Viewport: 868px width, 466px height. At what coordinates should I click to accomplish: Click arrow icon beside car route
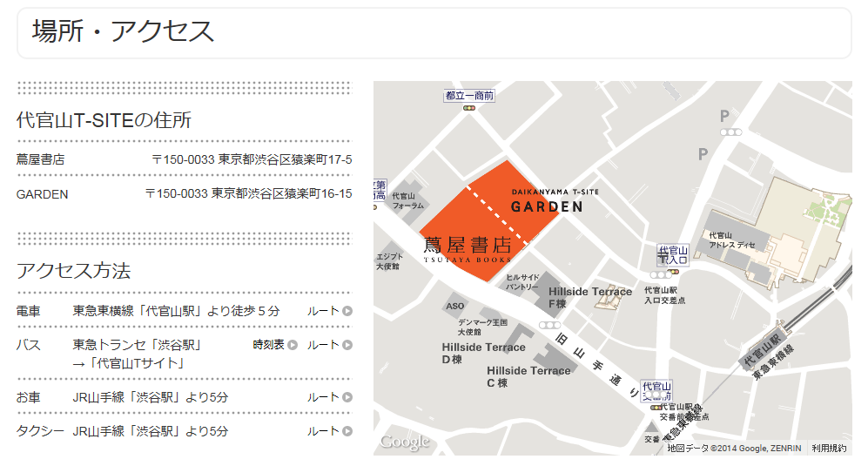(347, 397)
